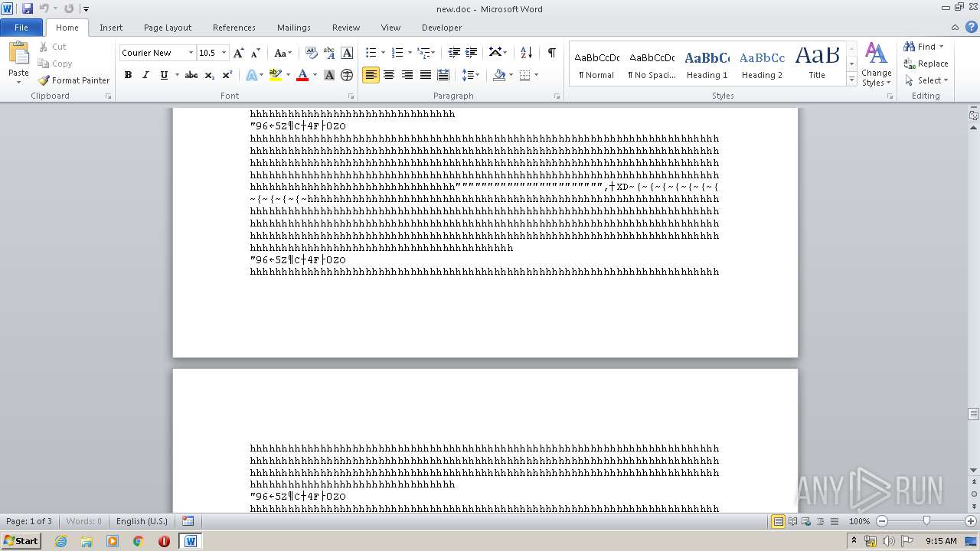This screenshot has width=980, height=551.
Task: Click the English (U.S.) language indicator
Action: 142,521
